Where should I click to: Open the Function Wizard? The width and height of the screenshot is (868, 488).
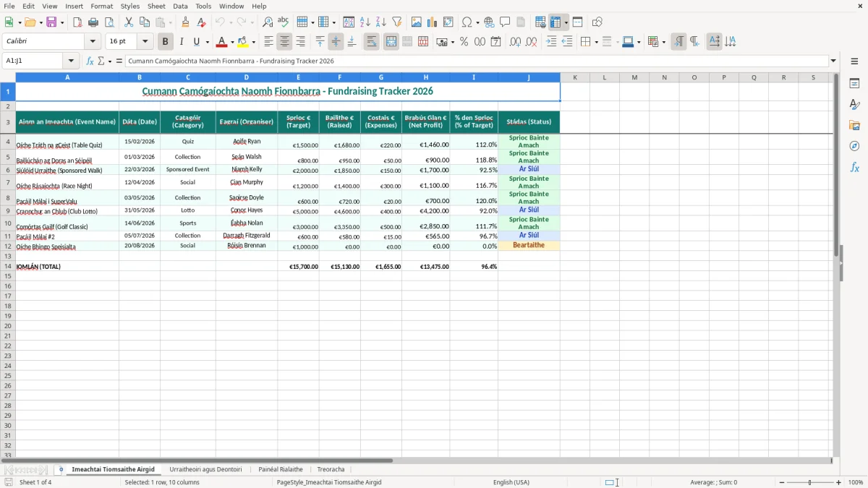pos(90,61)
